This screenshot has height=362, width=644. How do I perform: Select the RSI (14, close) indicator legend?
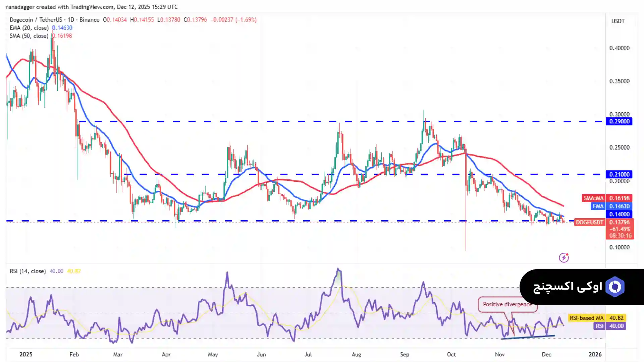(28, 271)
